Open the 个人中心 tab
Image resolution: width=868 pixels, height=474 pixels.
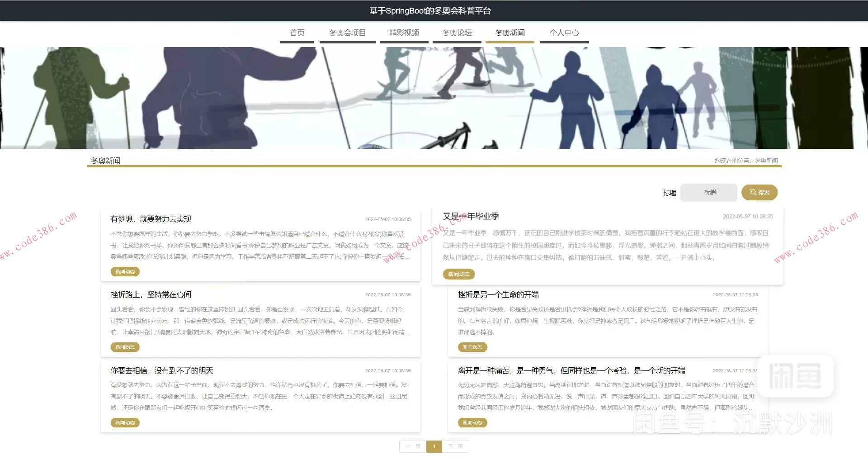pos(564,32)
